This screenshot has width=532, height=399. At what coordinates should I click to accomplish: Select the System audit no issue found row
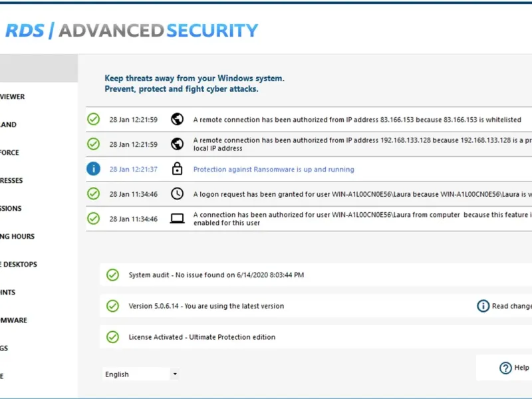pyautogui.click(x=216, y=275)
